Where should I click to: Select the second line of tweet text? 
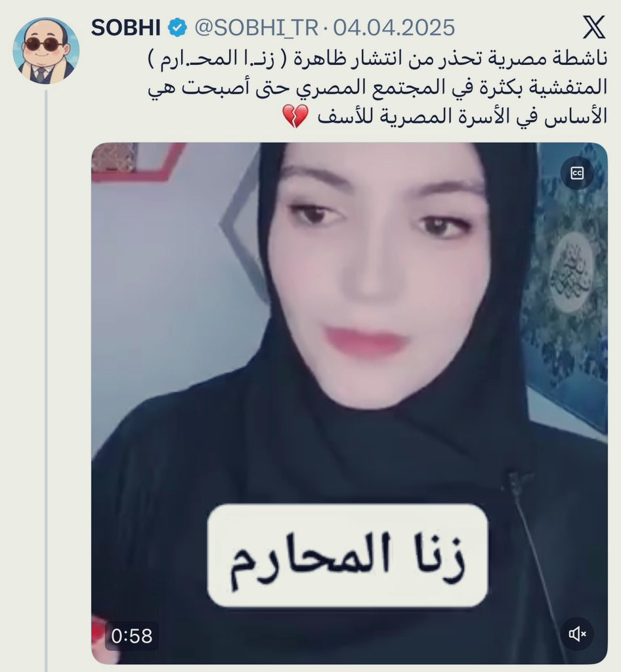tap(377, 87)
